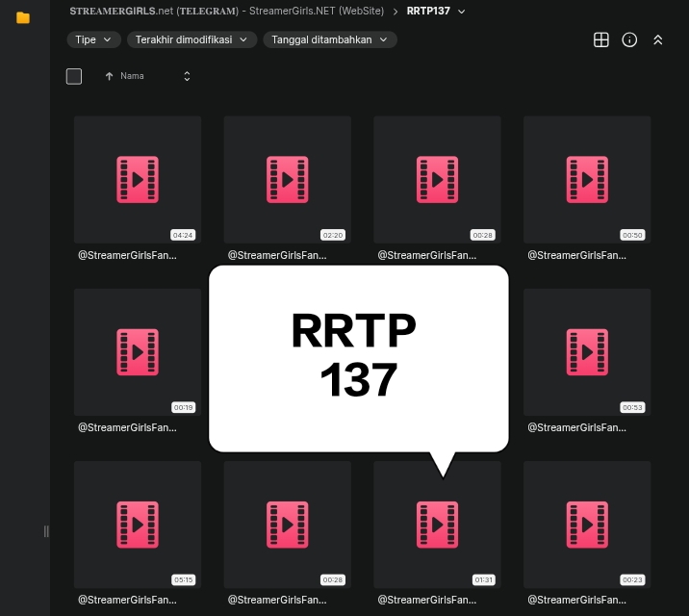
Task: Collapse header using double chevron icon
Action: [658, 39]
